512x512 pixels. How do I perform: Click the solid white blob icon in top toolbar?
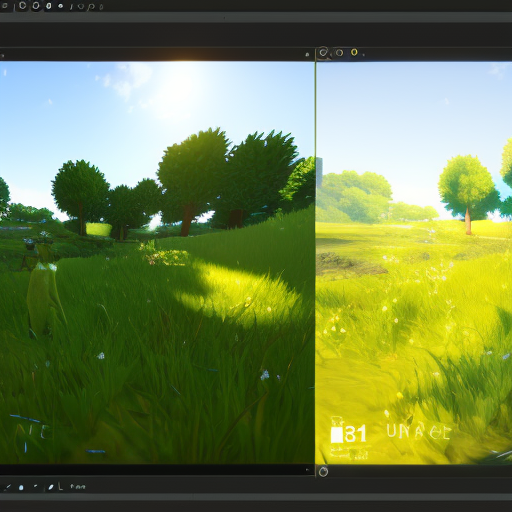click(49, 6)
